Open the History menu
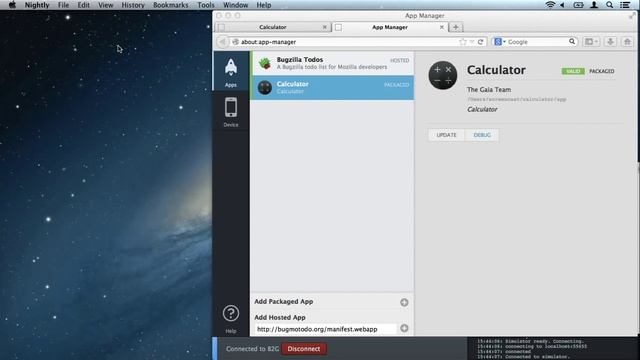640x360 pixels. 133,5
